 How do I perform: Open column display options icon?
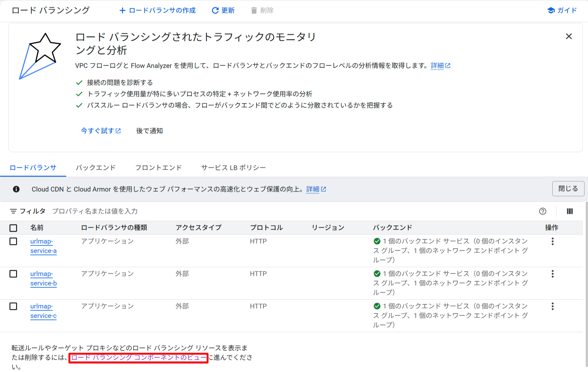tap(570, 211)
